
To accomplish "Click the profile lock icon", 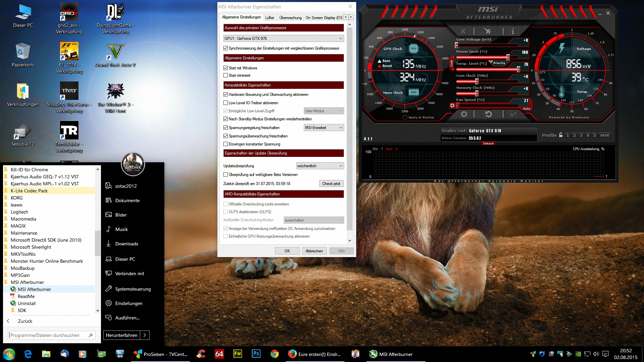I will tap(560, 135).
